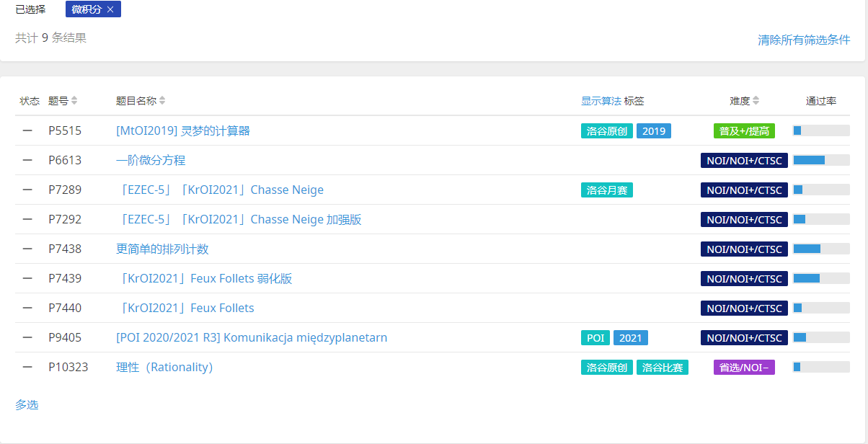Click NOI/NOI+/CTSC badge in P9405 row

click(x=744, y=338)
